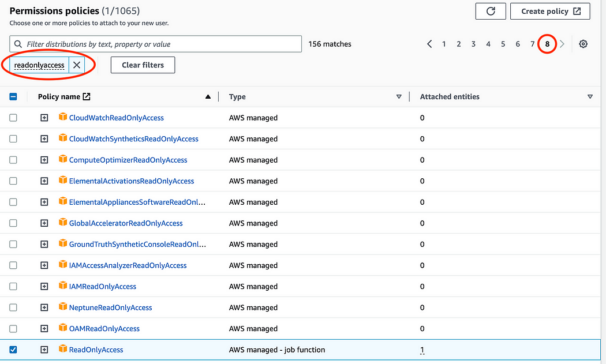606x364 pixels.
Task: Click the Create policy button
Action: pos(550,11)
